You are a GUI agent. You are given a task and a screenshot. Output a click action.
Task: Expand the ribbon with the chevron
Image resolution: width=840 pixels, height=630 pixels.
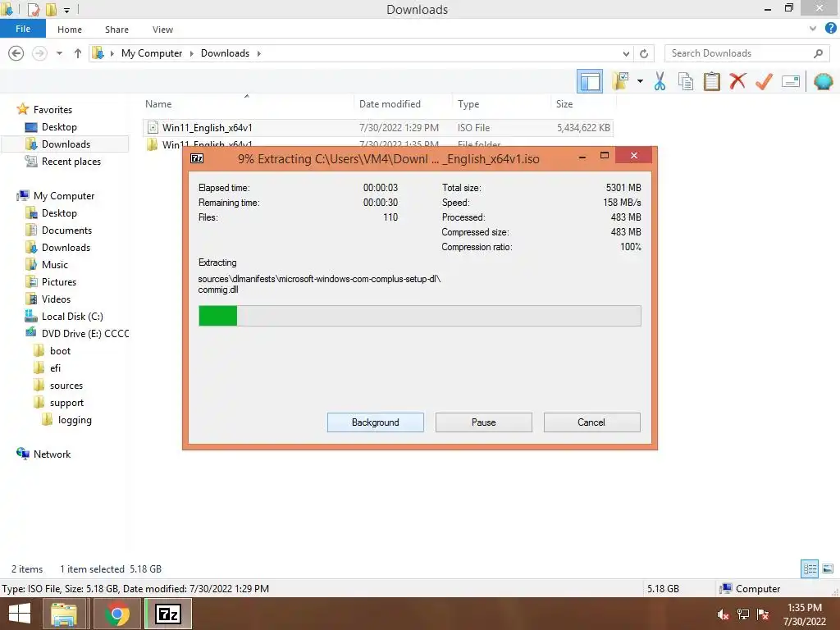813,29
